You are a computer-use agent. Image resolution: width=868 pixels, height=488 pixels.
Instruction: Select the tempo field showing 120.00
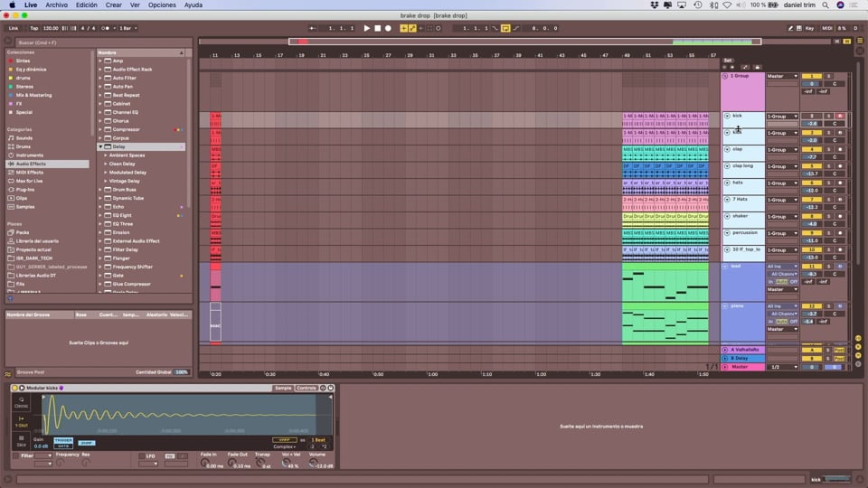tap(51, 28)
